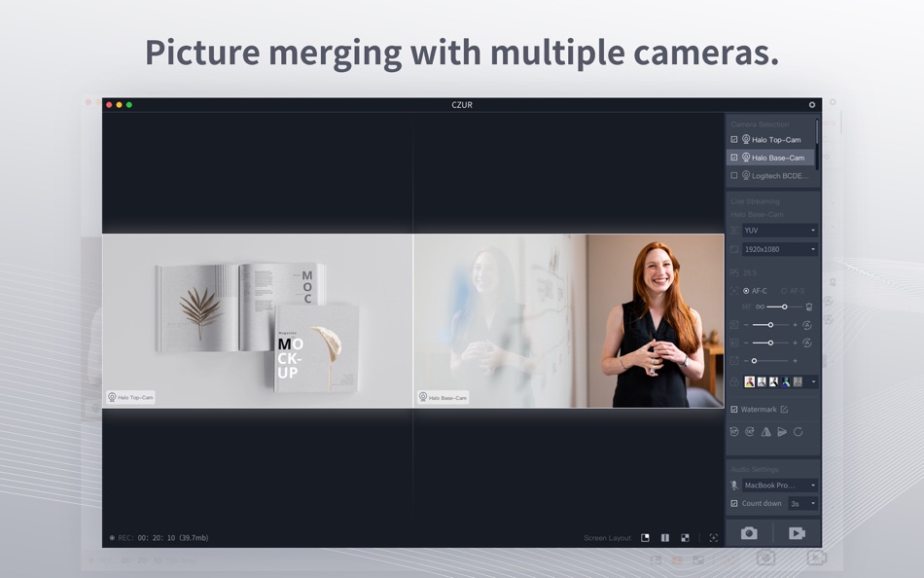The width and height of the screenshot is (924, 578).
Task: Disable the Halo Top-Cam camera
Action: 733,139
